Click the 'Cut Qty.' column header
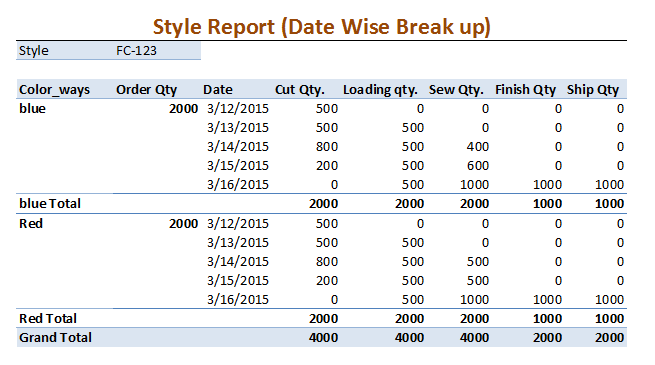The height and width of the screenshot is (365, 655). click(x=300, y=90)
